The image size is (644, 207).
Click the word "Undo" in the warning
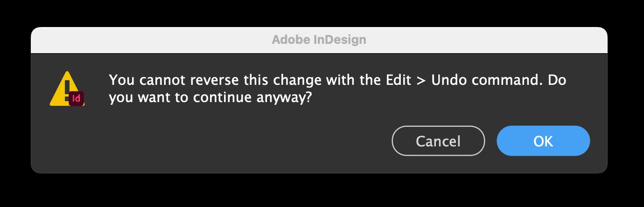[x=447, y=80]
